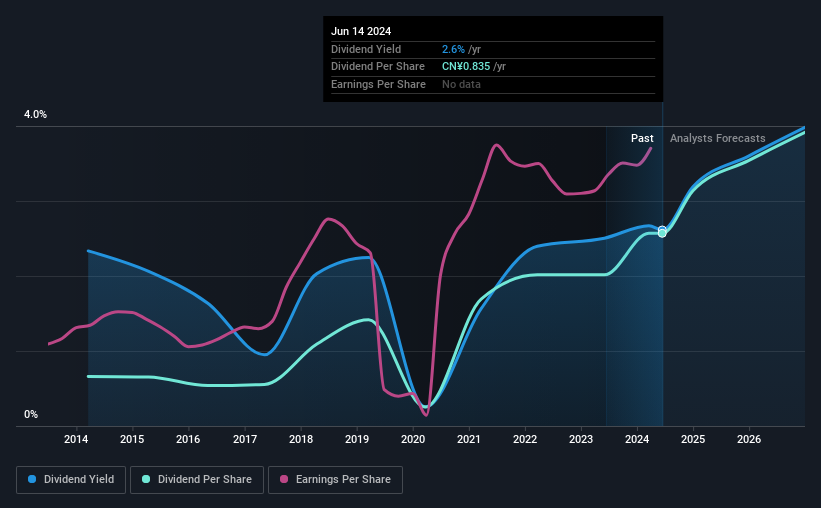This screenshot has width=821, height=508.
Task: Select the 2023 x-axis label
Action: click(581, 439)
